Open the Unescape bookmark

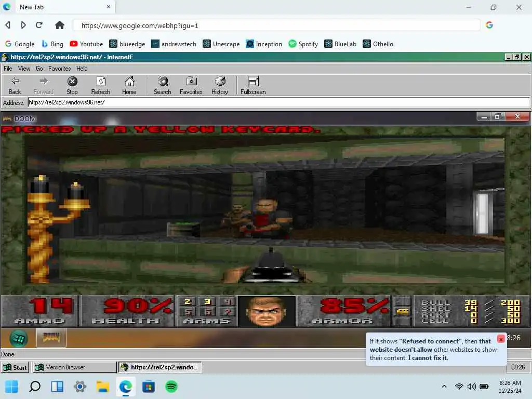coord(221,44)
